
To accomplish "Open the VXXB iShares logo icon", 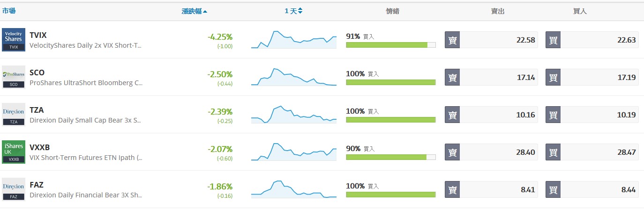I will 14,152.
